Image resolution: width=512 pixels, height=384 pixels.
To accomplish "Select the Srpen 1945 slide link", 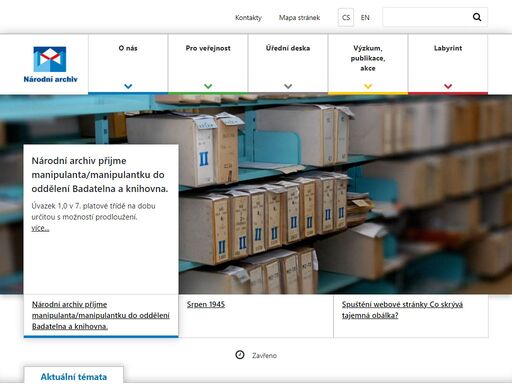I will [206, 304].
